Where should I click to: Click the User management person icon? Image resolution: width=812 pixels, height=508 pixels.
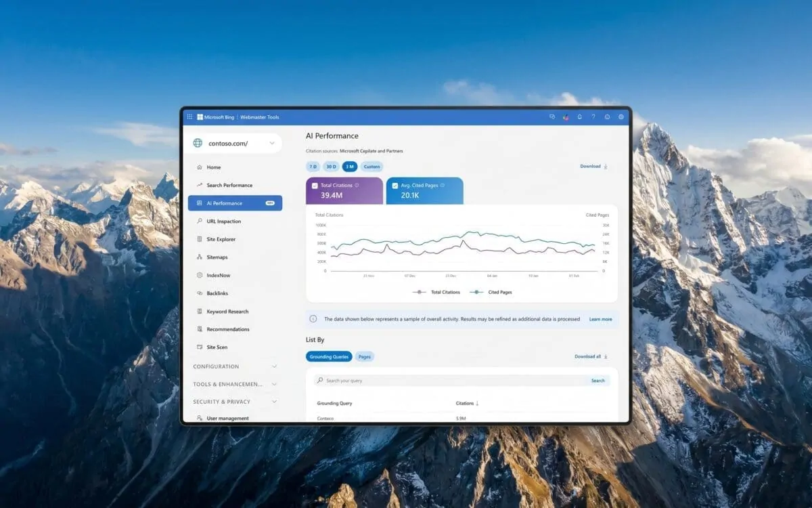(200, 419)
